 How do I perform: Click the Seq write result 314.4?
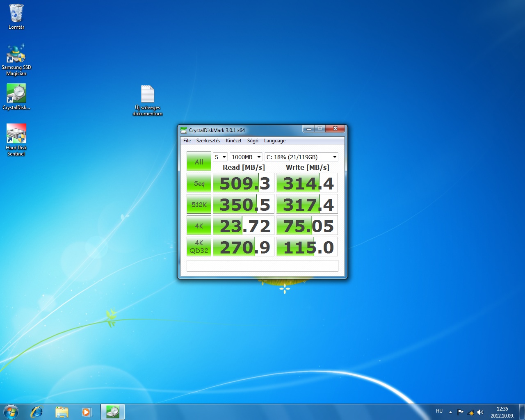coord(307,183)
